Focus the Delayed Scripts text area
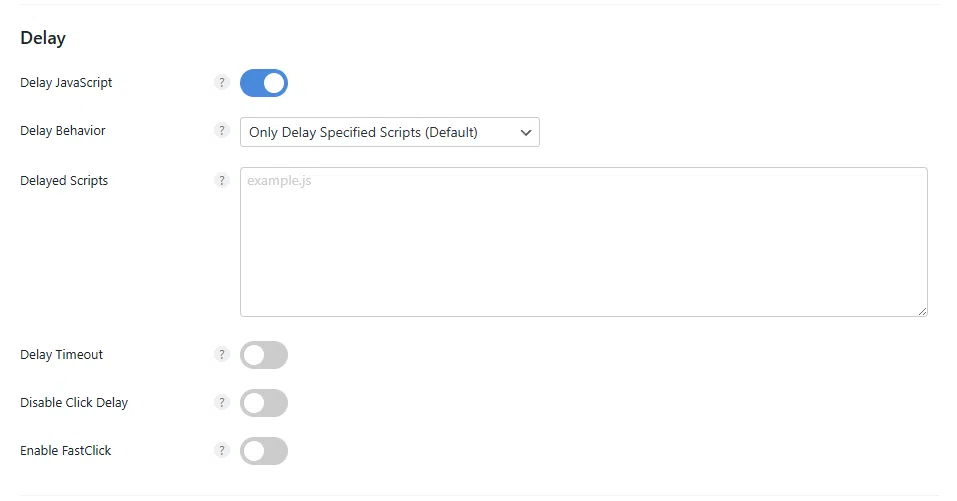 pyautogui.click(x=583, y=242)
